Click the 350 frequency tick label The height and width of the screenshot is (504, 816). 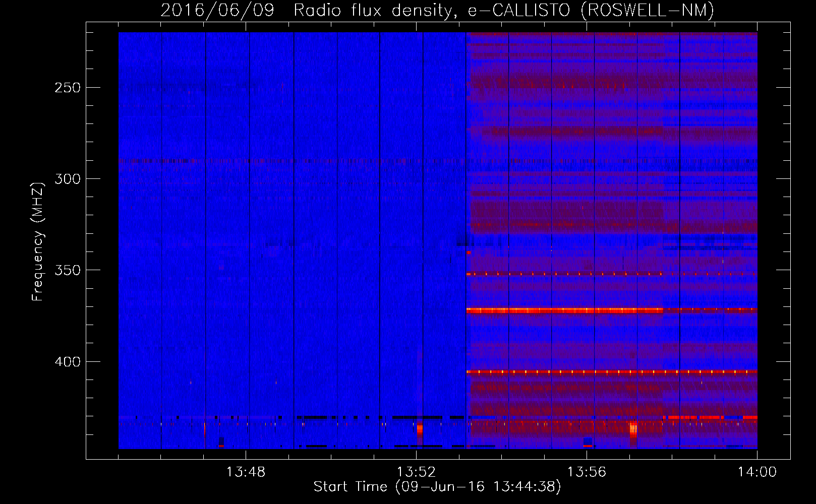[68, 270]
